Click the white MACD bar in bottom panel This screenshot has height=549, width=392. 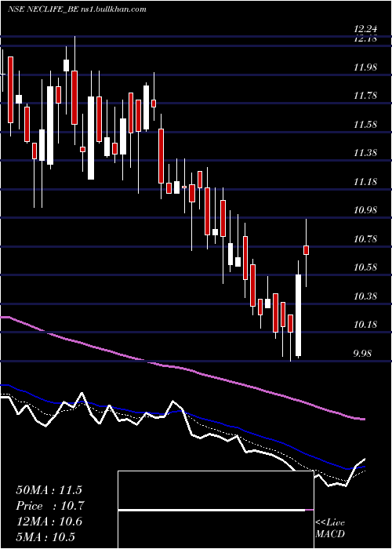click(x=212, y=510)
